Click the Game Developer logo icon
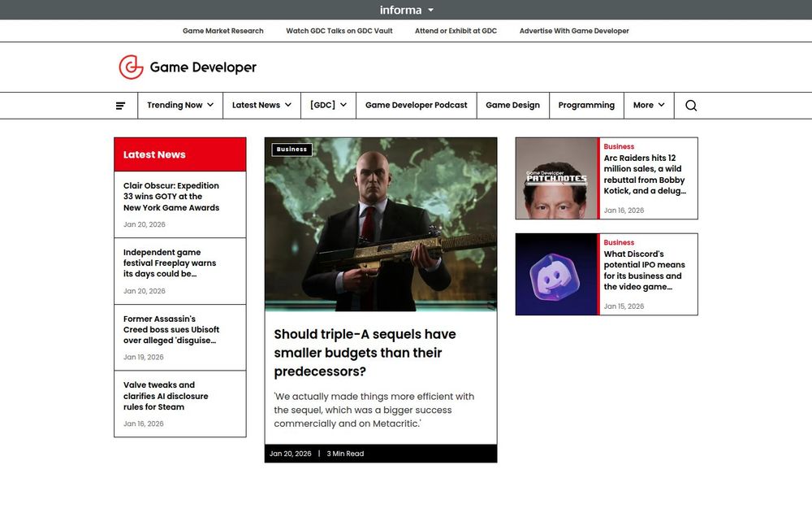The height and width of the screenshot is (508, 812). (x=131, y=67)
